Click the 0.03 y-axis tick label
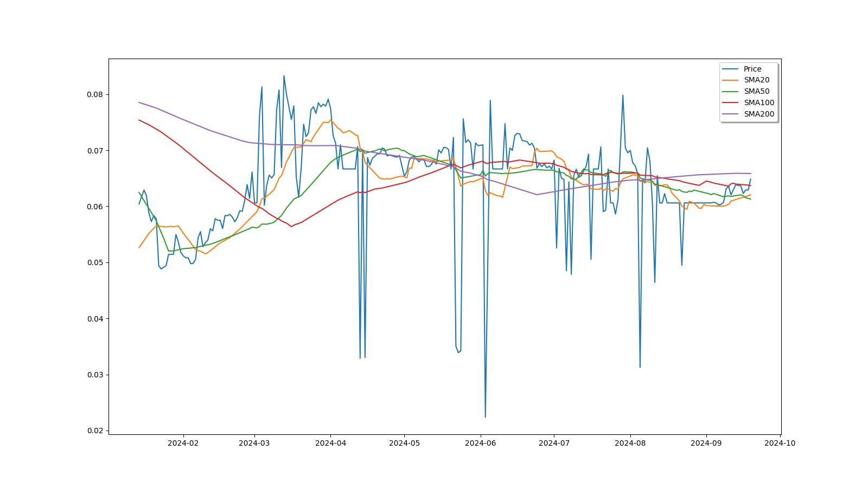Image resolution: width=868 pixels, height=488 pixels. point(94,375)
